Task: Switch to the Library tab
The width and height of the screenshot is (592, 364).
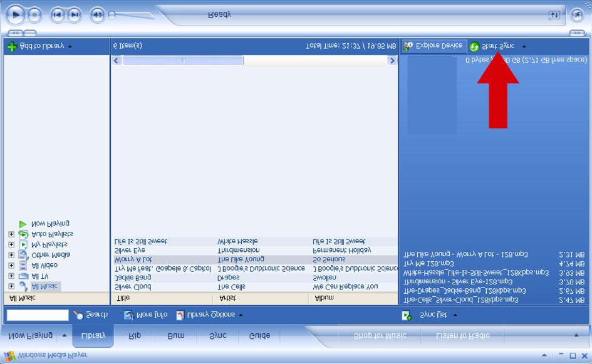Action: point(93,335)
